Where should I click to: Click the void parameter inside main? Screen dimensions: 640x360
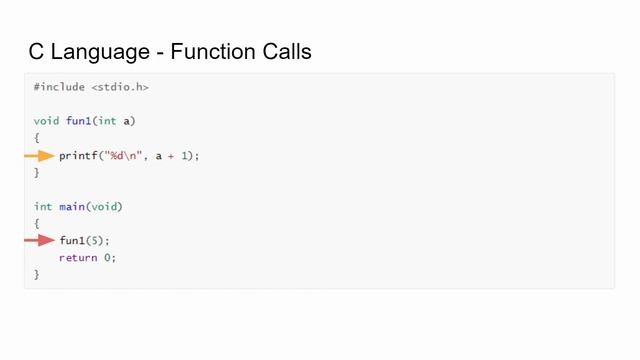[x=104, y=207]
